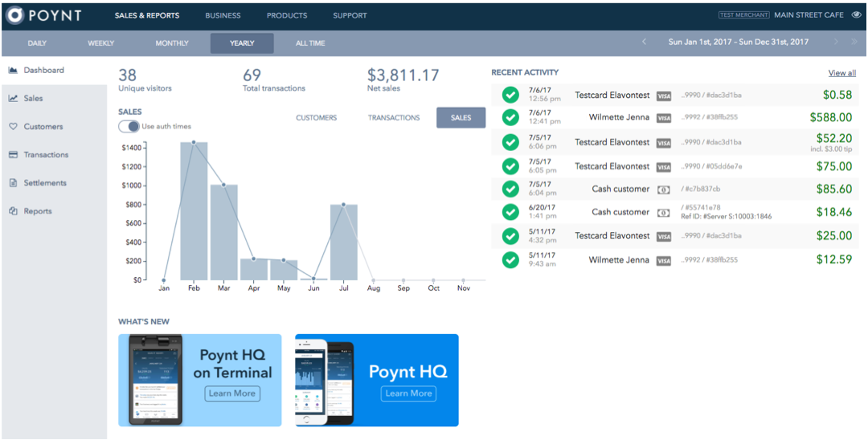Click Learn More on the Poynt HQ banner
The image size is (868, 440).
click(x=408, y=393)
